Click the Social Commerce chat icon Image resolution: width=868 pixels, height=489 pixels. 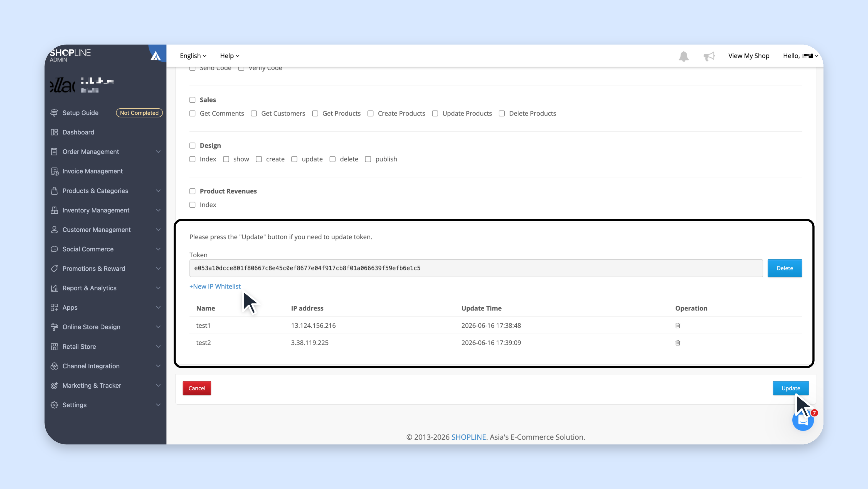tap(54, 249)
